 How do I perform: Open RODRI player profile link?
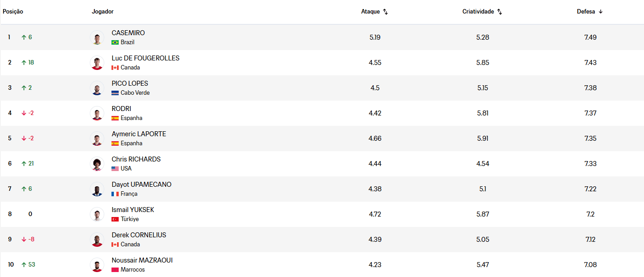(x=121, y=109)
